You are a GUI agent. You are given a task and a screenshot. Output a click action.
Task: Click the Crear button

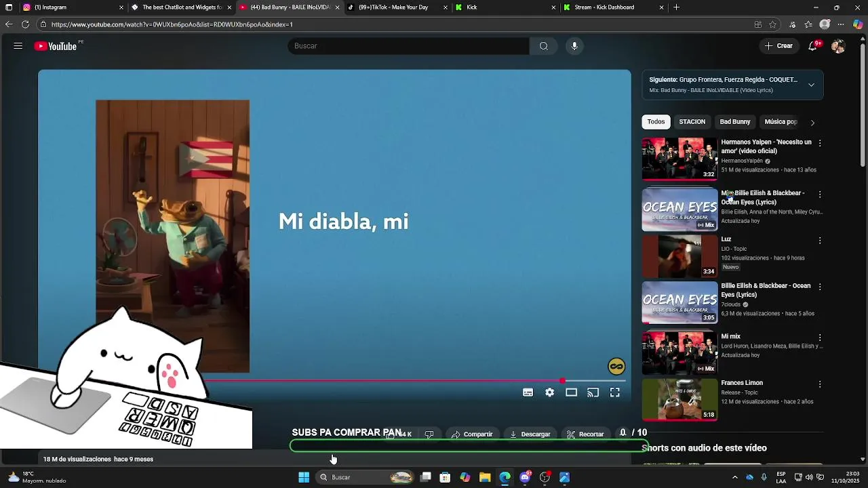(x=778, y=46)
